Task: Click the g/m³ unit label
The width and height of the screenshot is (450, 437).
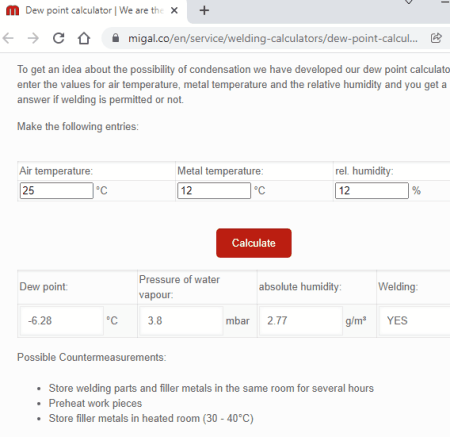Action: click(356, 321)
